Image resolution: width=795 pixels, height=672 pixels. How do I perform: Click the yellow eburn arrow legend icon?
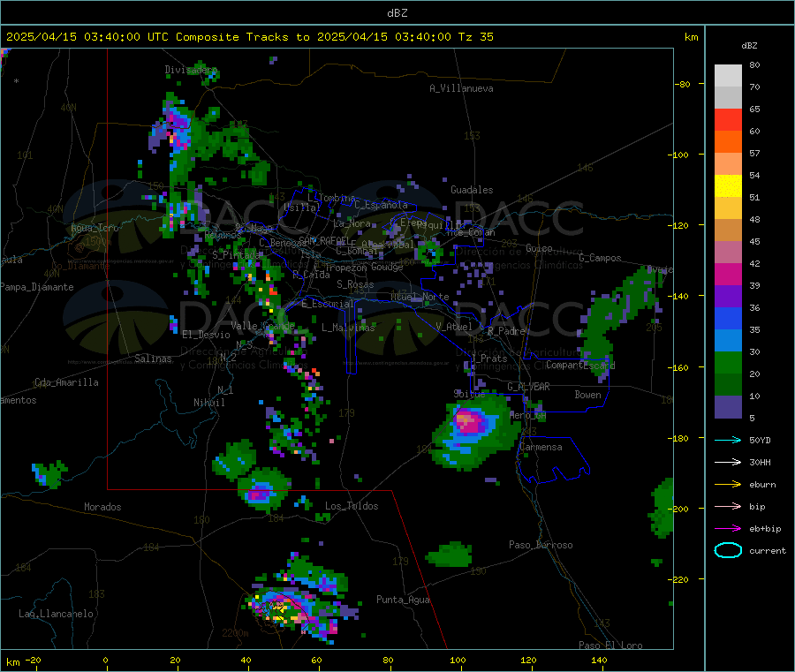pyautogui.click(x=728, y=485)
